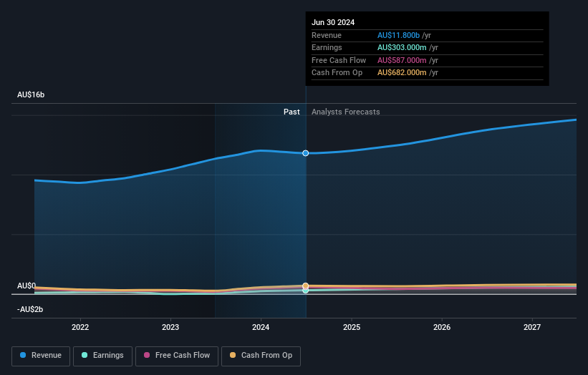Viewport: 588px width, 375px height.
Task: Toggle the Earnings legend button
Action: pos(102,356)
